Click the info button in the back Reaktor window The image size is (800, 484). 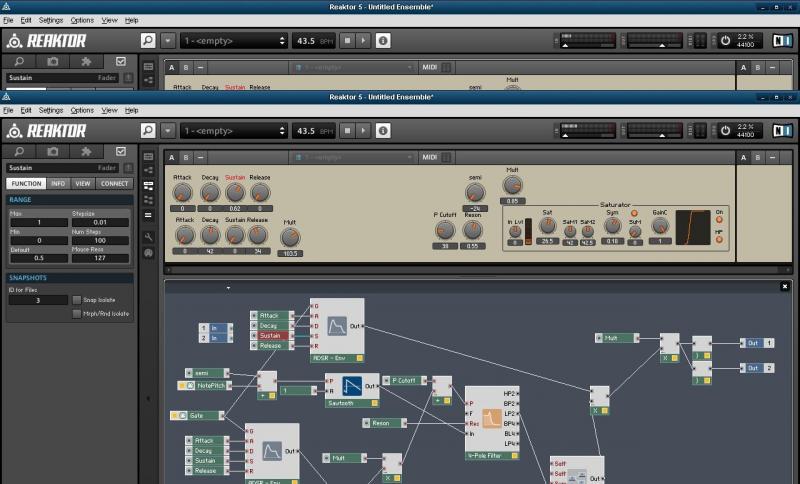383,41
